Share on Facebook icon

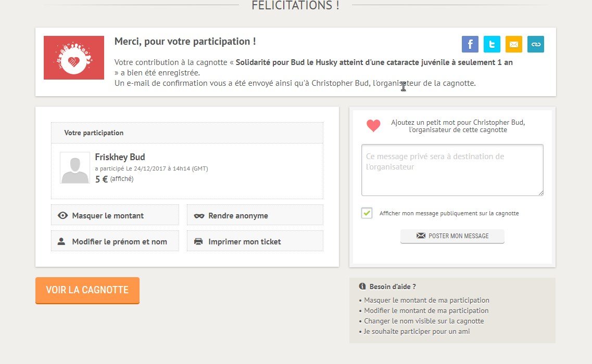(x=470, y=44)
